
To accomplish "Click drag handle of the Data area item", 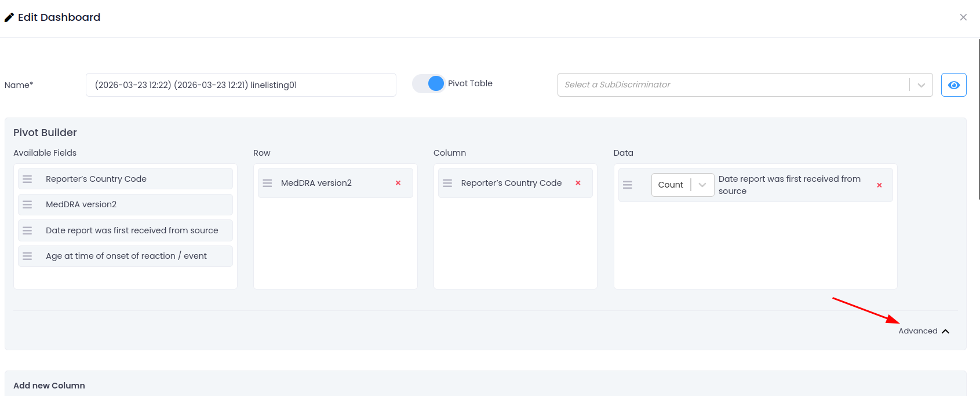I will click(628, 185).
